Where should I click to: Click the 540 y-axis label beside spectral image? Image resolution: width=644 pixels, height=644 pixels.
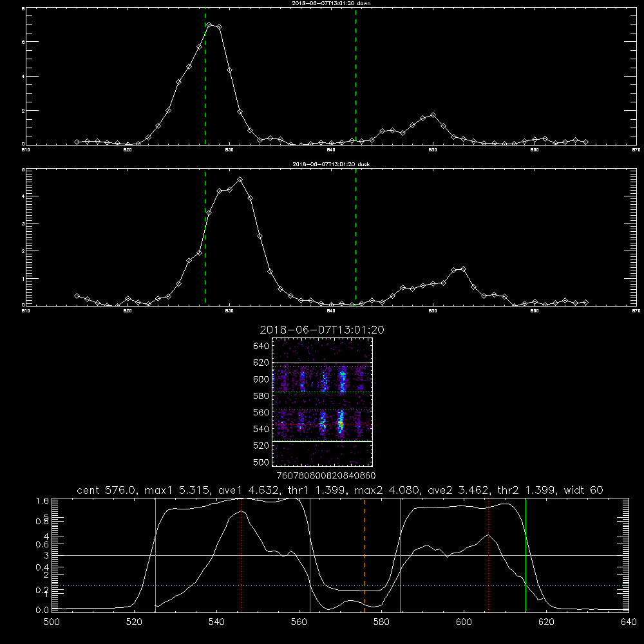(x=261, y=429)
